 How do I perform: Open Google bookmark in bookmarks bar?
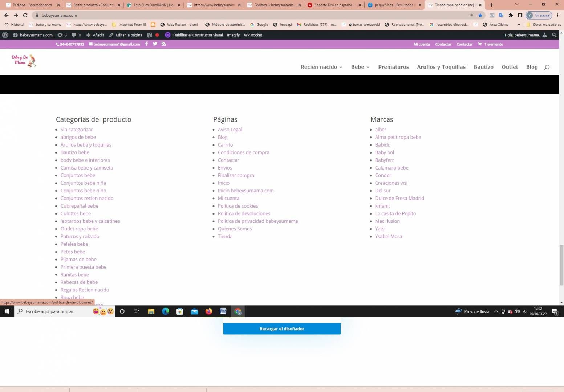[259, 25]
